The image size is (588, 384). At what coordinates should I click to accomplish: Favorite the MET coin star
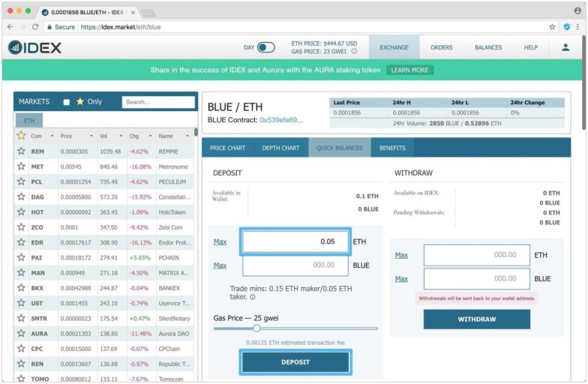21,166
